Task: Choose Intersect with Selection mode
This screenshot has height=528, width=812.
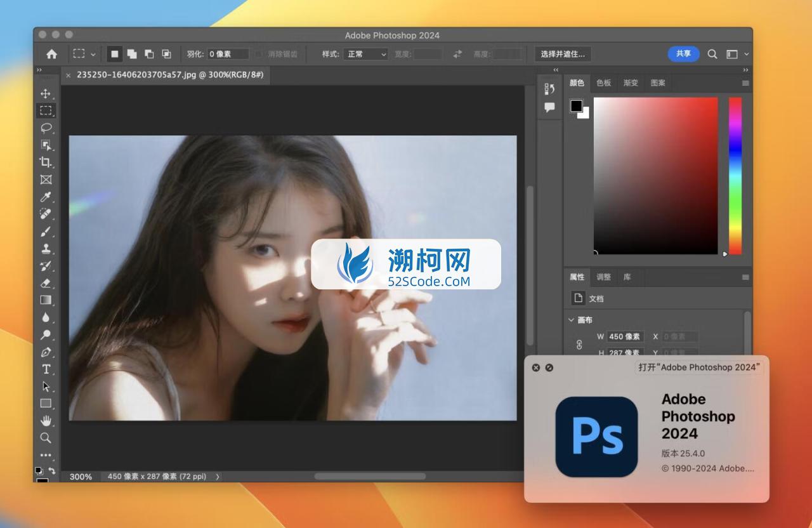Action: [166, 54]
